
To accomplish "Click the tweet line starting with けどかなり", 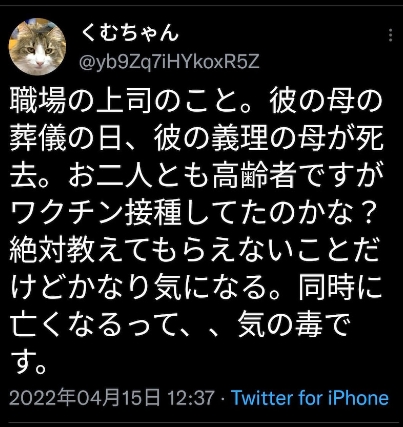I will (196, 289).
